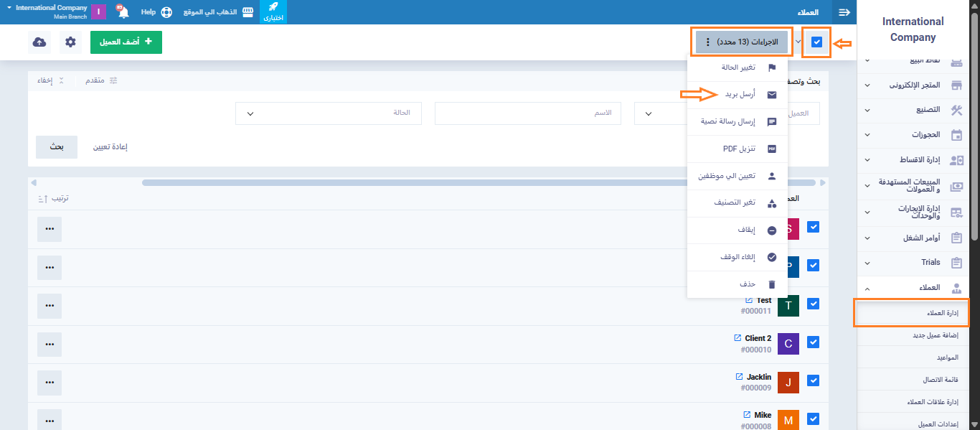Image resolution: width=980 pixels, height=430 pixels.
Task: Uncheck the select-all clients checkbox
Action: click(816, 42)
